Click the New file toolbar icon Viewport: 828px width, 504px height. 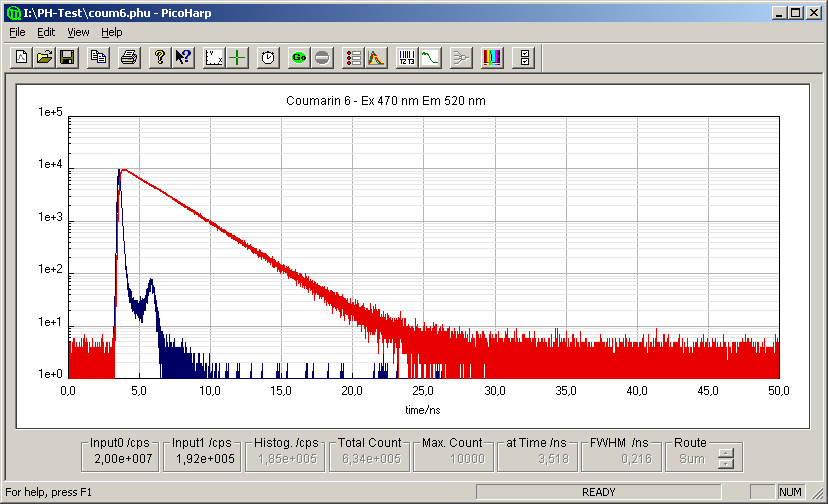click(21, 58)
